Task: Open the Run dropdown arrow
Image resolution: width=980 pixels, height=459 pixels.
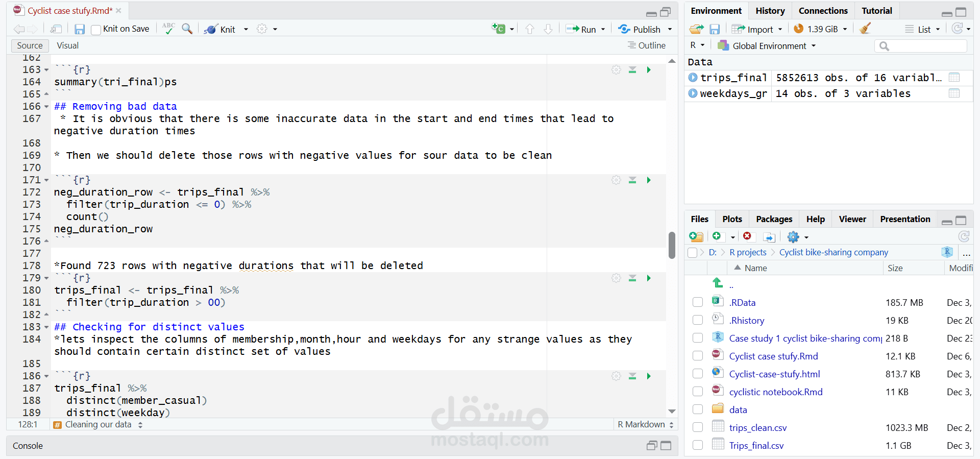Action: point(603,29)
